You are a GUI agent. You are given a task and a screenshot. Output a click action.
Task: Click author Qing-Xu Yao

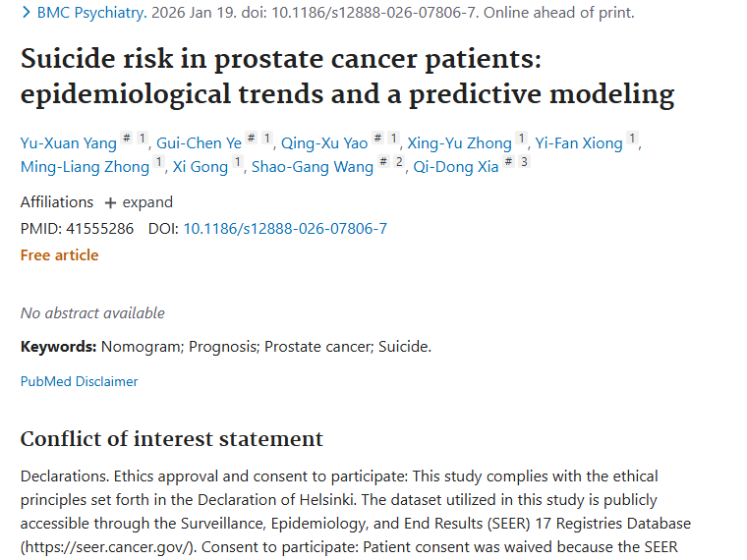(x=322, y=143)
